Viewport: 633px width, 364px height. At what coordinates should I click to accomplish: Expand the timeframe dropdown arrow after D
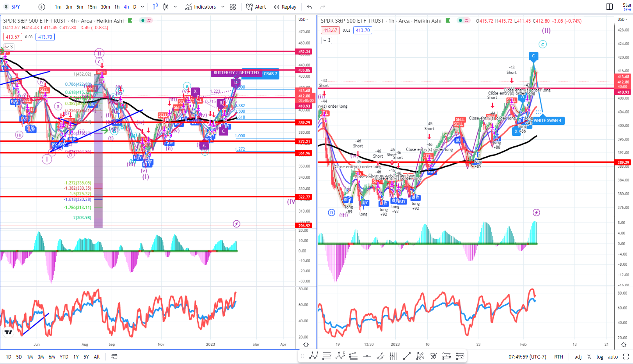(x=142, y=7)
